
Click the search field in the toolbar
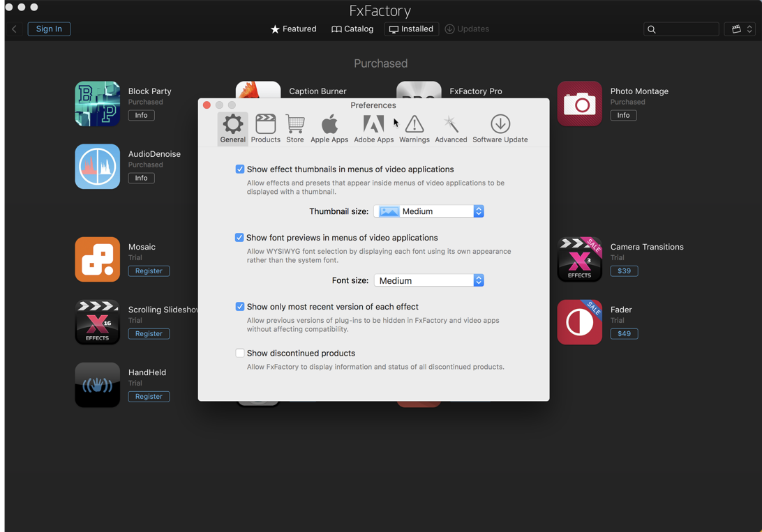coord(681,29)
